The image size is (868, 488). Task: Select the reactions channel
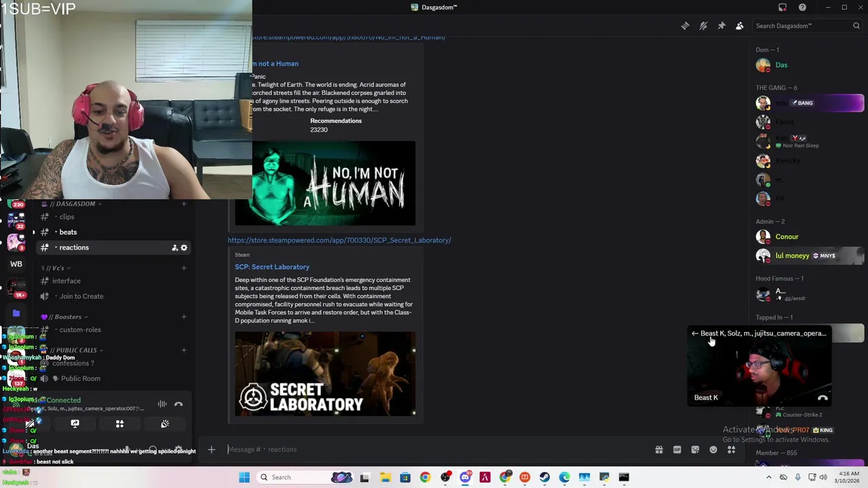[113, 247]
